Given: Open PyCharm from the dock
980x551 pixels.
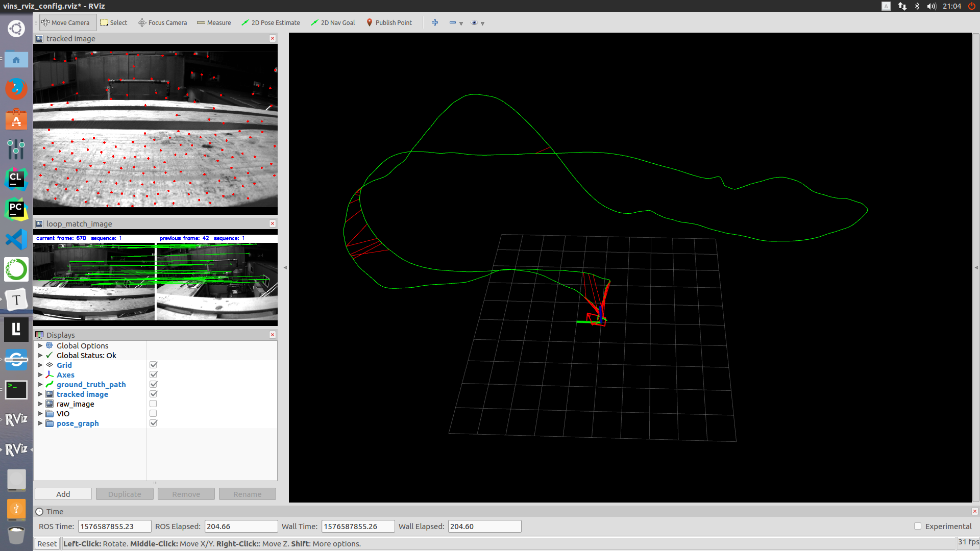Looking at the screenshot, I should pos(16,209).
